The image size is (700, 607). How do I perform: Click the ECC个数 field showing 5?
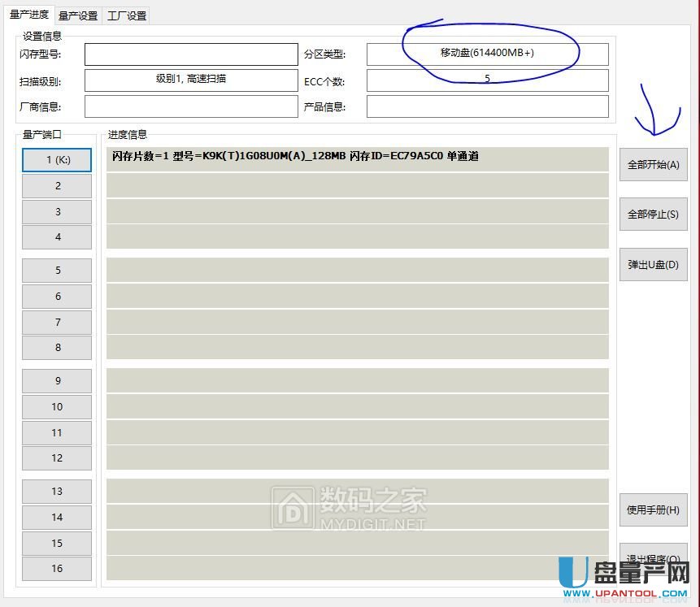(x=488, y=80)
